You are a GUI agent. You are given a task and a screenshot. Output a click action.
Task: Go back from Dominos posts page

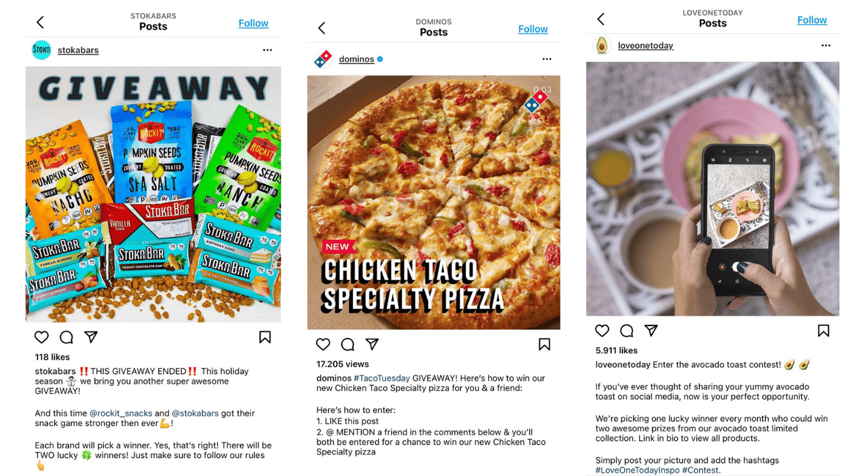point(322,28)
